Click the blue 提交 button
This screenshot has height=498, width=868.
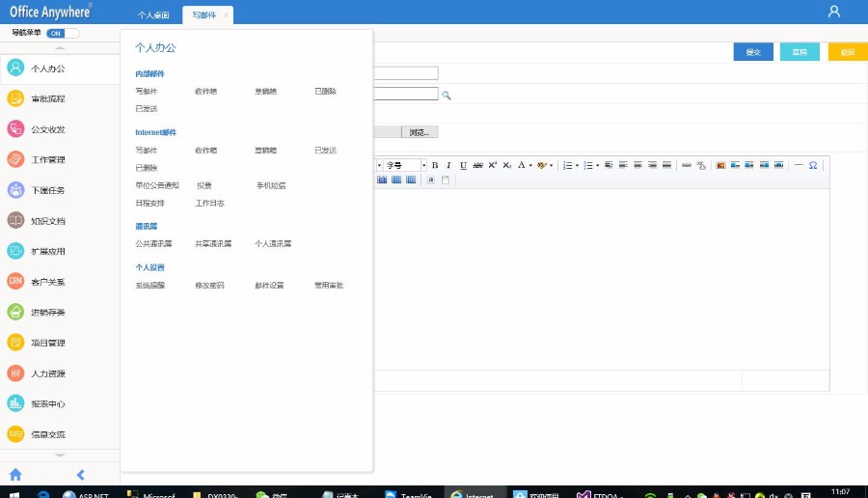tap(753, 52)
